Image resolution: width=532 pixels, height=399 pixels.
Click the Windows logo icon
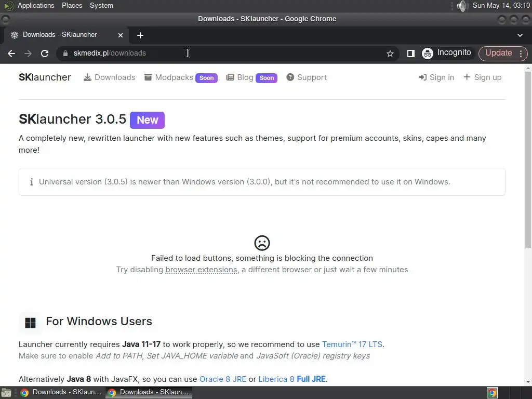click(x=30, y=323)
